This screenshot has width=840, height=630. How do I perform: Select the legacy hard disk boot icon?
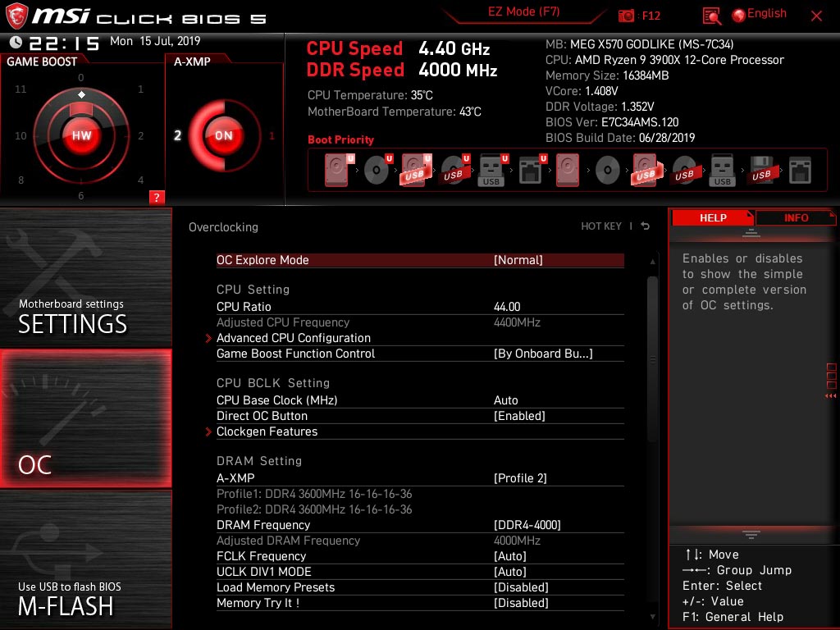coord(568,171)
